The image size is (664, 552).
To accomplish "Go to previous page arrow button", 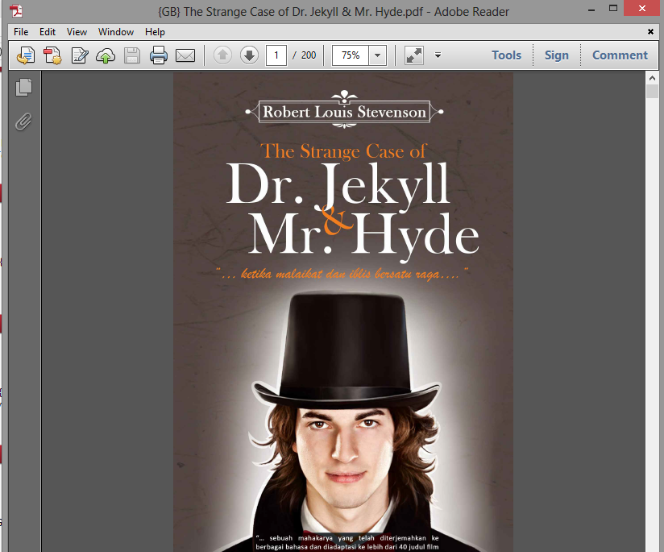I will (x=222, y=55).
